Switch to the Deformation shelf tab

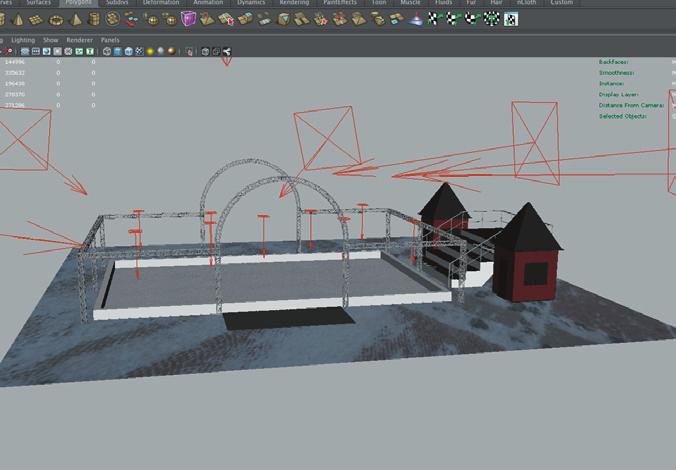click(161, 3)
